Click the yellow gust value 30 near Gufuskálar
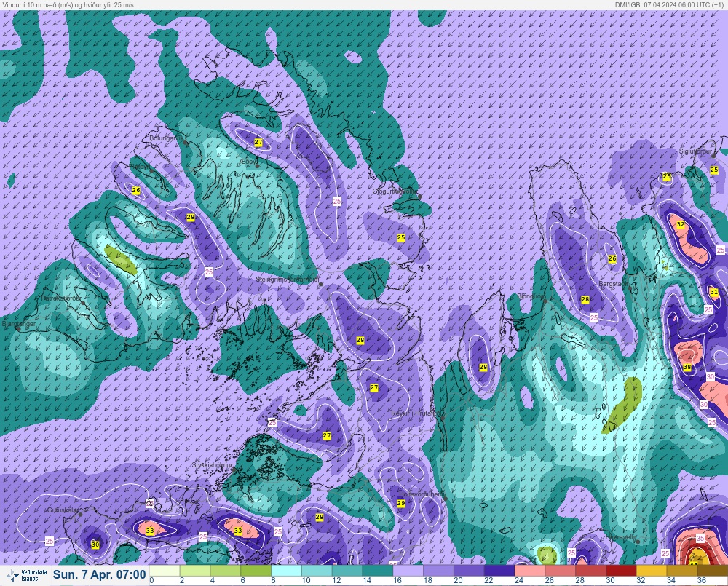The width and height of the screenshot is (728, 586). (x=95, y=545)
